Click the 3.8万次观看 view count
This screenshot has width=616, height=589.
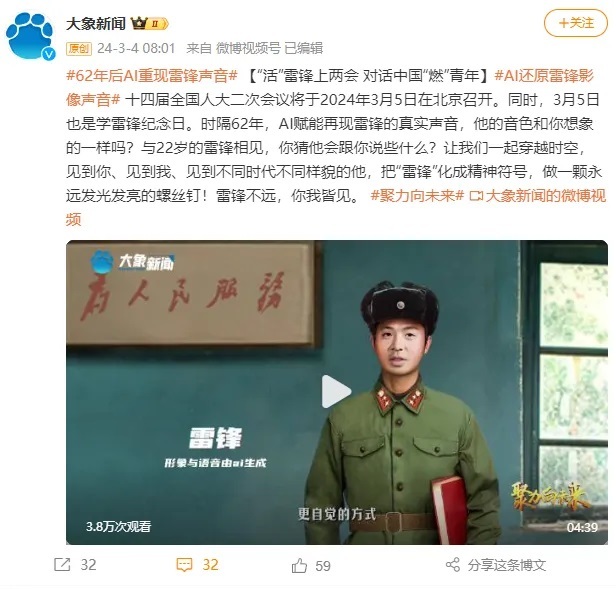(x=119, y=527)
